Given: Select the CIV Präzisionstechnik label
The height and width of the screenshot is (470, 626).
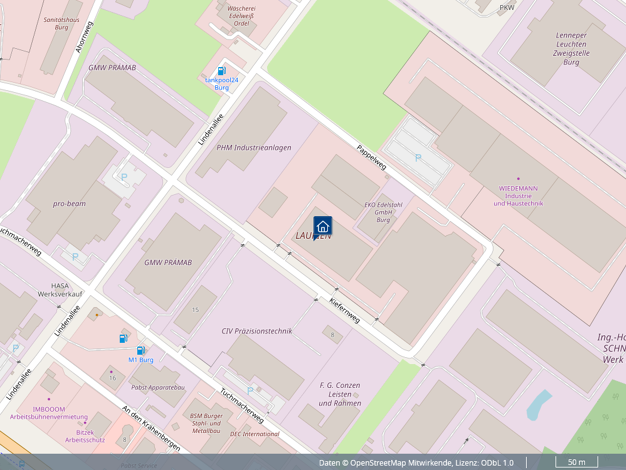Looking at the screenshot, I should (257, 330).
